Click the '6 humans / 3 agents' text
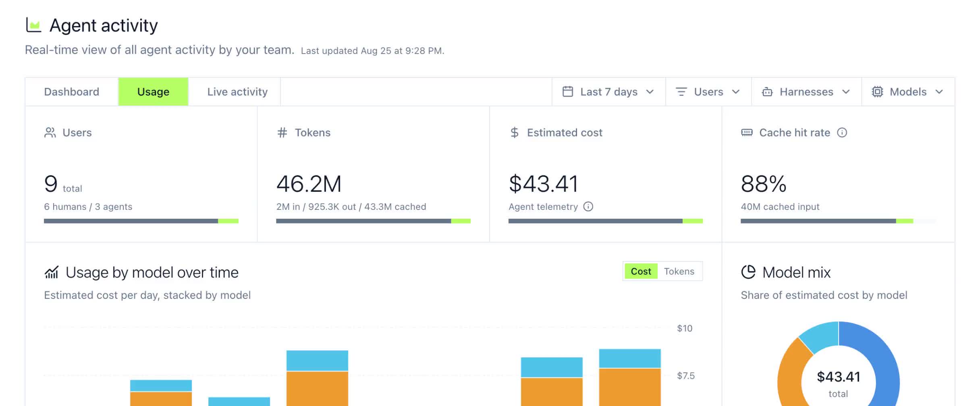Image resolution: width=980 pixels, height=406 pixels. pyautogui.click(x=88, y=207)
